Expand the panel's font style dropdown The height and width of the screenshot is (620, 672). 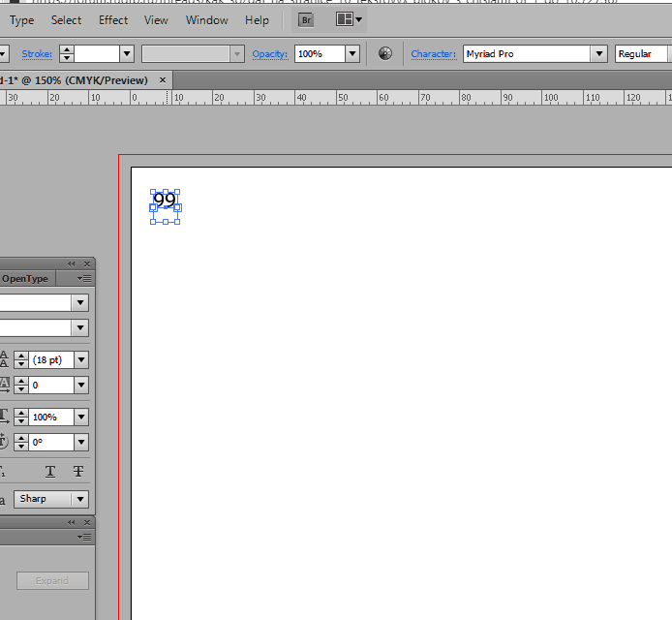(80, 328)
